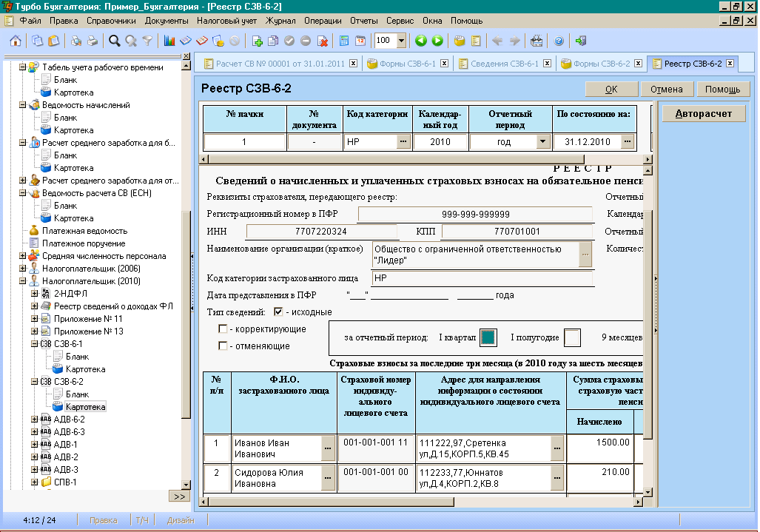This screenshot has width=760, height=532.
Task: Collapse the 'Налогоплательщик (2010)' tree node
Action: tap(23, 281)
